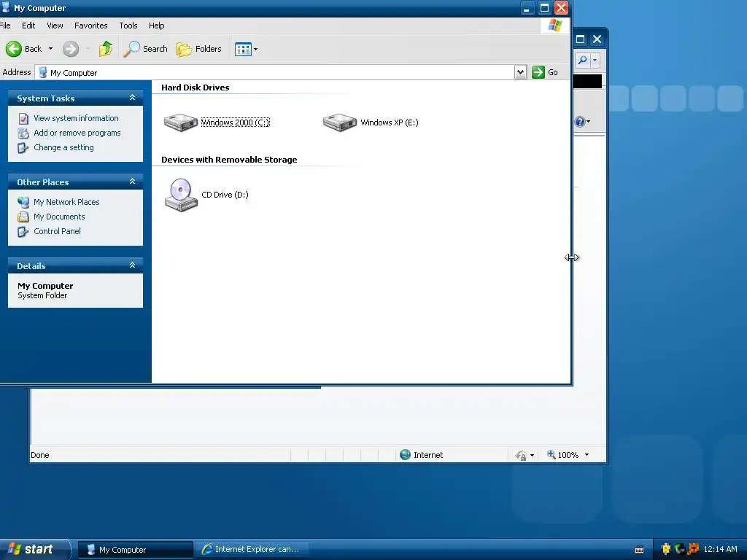This screenshot has height=560, width=747.
Task: Click Add or remove programs link
Action: (77, 133)
